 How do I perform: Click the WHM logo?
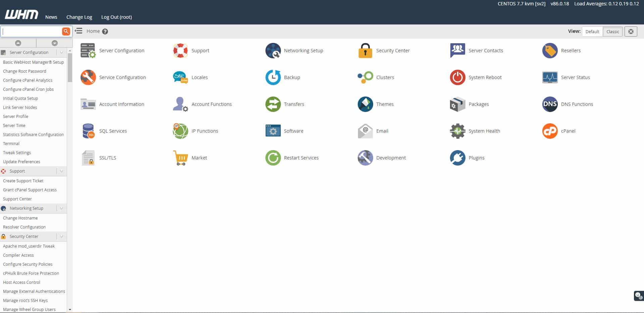coord(21,14)
